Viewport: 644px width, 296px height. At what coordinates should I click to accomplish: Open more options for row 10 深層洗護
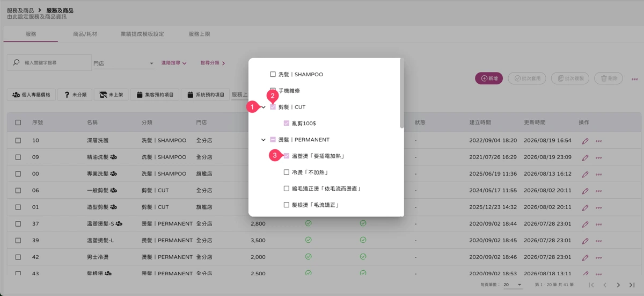pos(598,141)
